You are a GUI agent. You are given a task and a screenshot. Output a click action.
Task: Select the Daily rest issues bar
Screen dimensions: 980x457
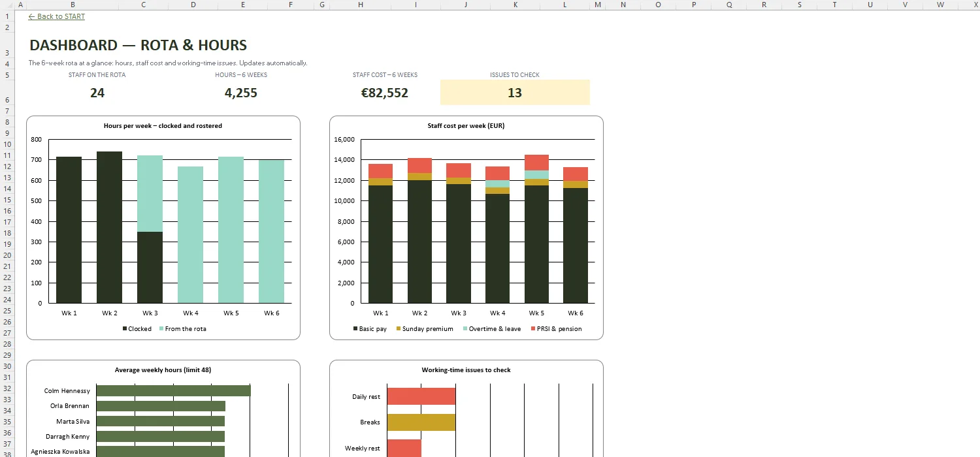pyautogui.click(x=421, y=396)
